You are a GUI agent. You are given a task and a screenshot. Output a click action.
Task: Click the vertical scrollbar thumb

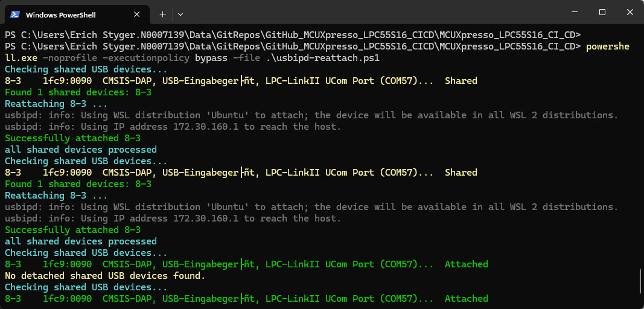click(640, 281)
